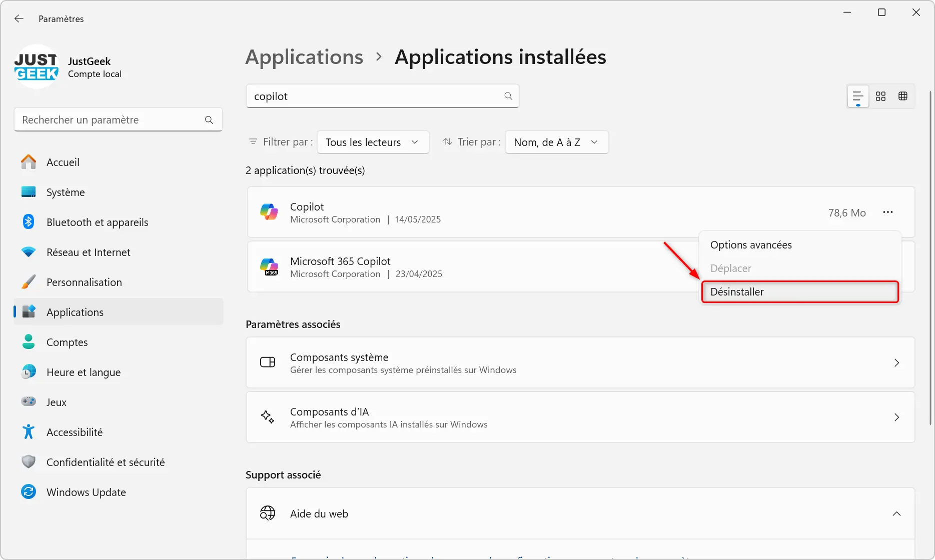Click the back arrow icon
The width and height of the screenshot is (935, 560).
coord(19,18)
